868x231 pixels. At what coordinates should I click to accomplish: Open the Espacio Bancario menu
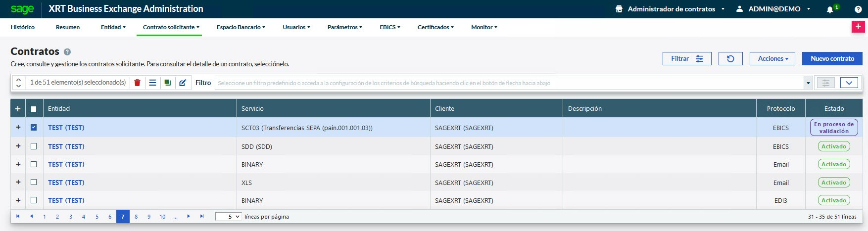[241, 27]
